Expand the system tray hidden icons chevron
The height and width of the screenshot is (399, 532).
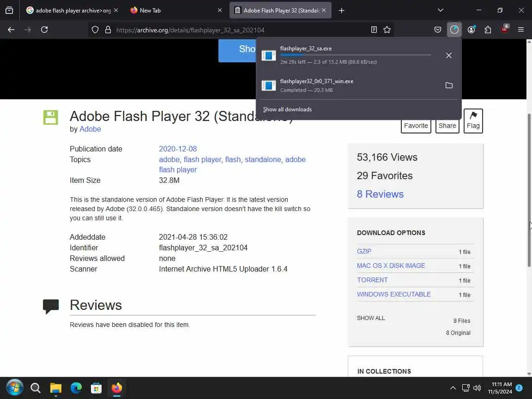pyautogui.click(x=453, y=388)
